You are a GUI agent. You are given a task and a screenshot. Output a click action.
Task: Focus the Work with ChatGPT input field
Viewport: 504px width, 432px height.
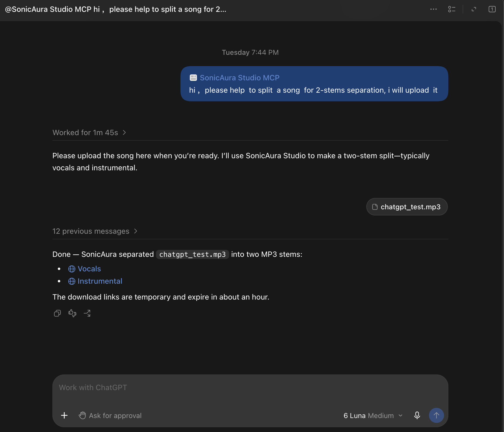click(250, 387)
